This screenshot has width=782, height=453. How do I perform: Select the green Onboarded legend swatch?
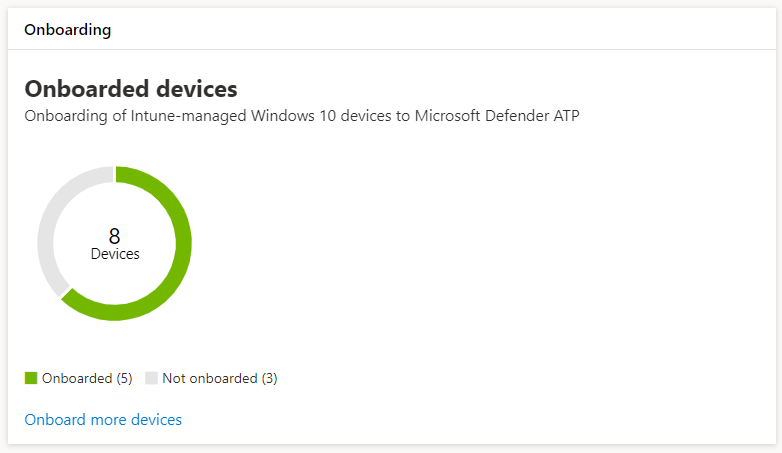31,378
